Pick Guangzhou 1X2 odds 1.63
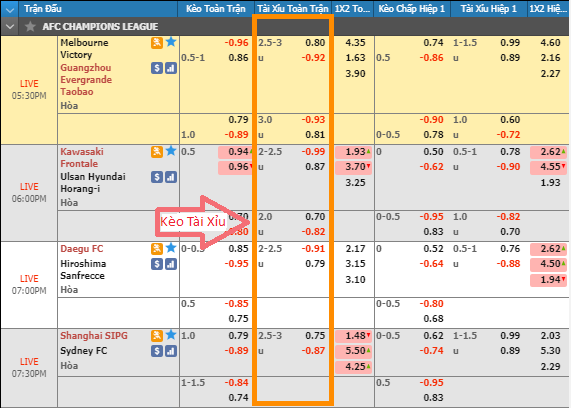 [x=355, y=58]
